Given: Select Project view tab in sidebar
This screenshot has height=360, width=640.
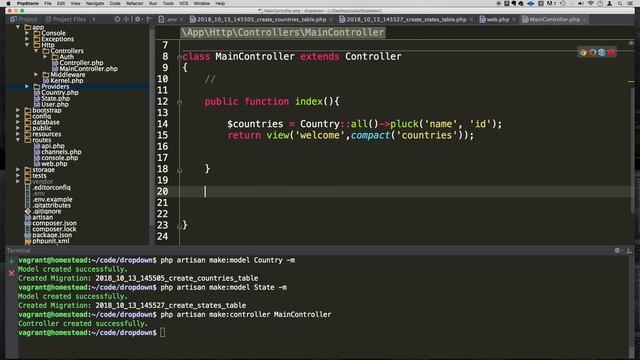Looking at the screenshot, I should [x=24, y=19].
